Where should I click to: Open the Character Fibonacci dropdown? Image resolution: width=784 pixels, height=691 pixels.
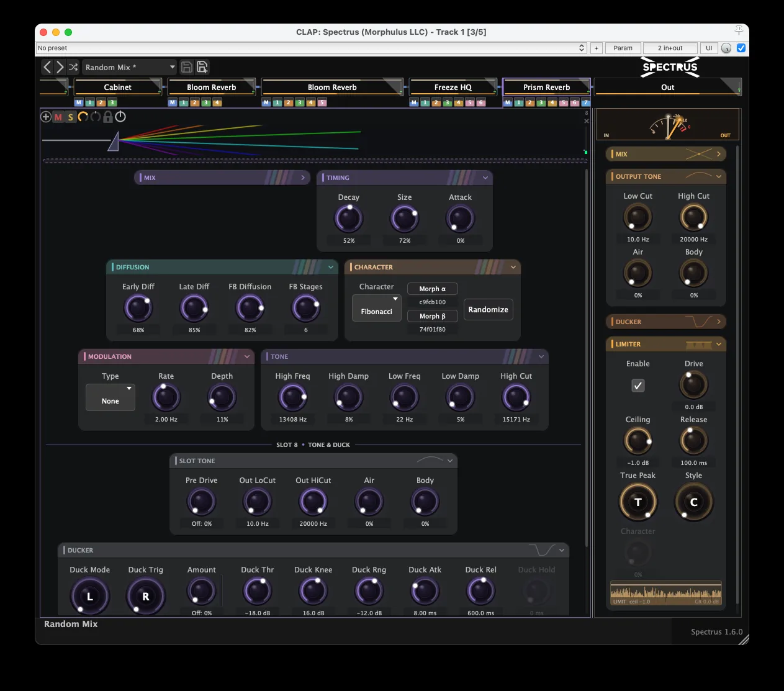click(377, 308)
